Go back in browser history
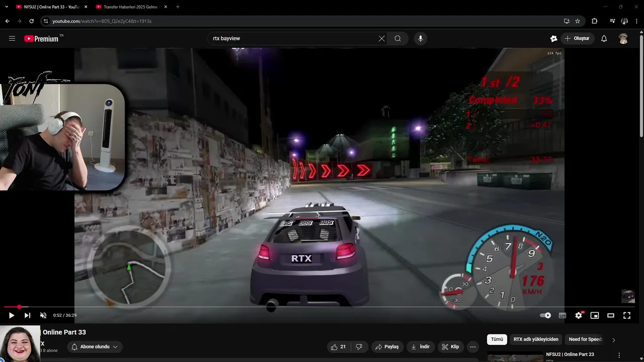Viewport: 644px width, 362px height. pos(7,21)
